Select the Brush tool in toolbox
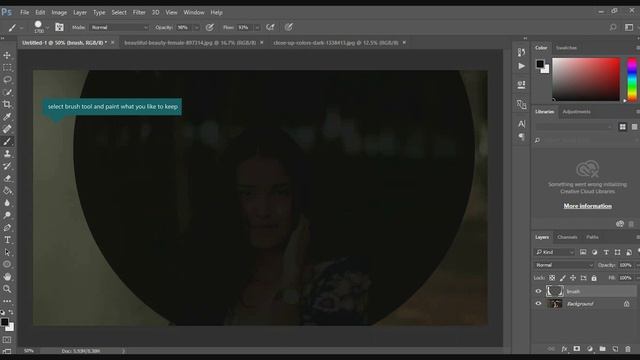Viewport: 640px width, 360px height. tap(7, 142)
